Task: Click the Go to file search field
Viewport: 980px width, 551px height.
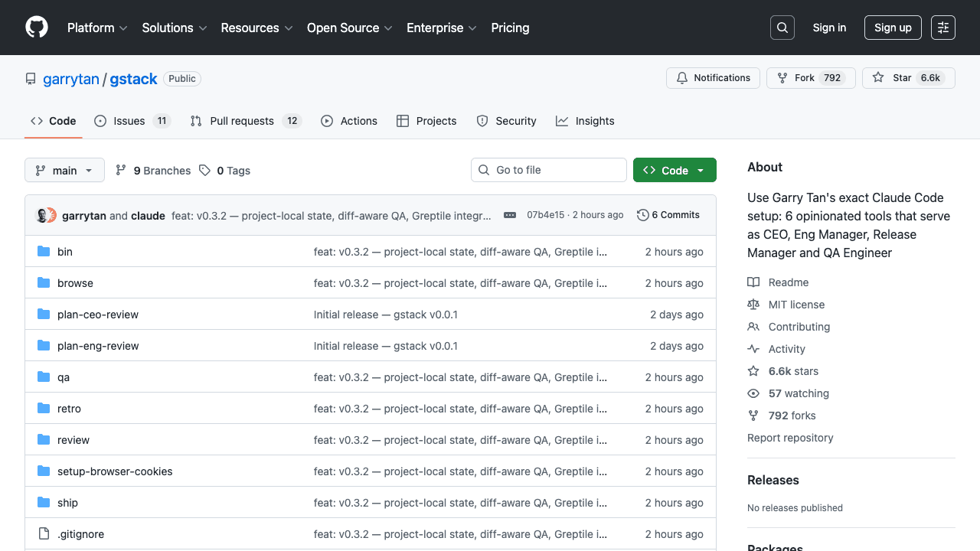Action: point(549,170)
